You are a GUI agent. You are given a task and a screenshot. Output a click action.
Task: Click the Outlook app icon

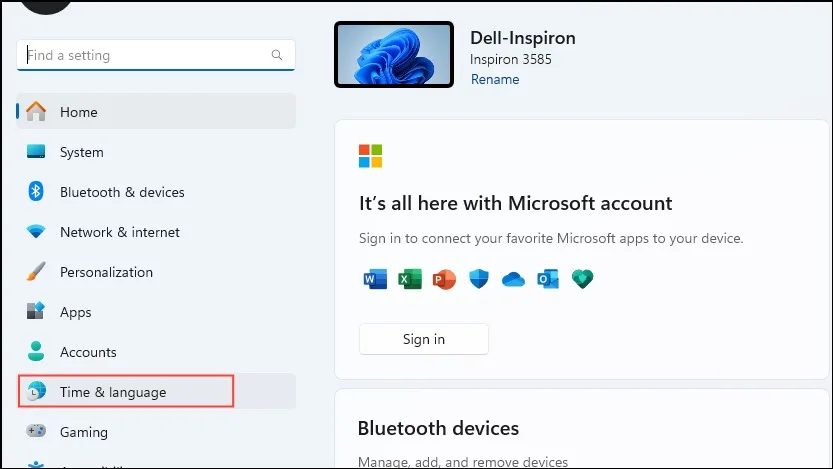click(548, 279)
